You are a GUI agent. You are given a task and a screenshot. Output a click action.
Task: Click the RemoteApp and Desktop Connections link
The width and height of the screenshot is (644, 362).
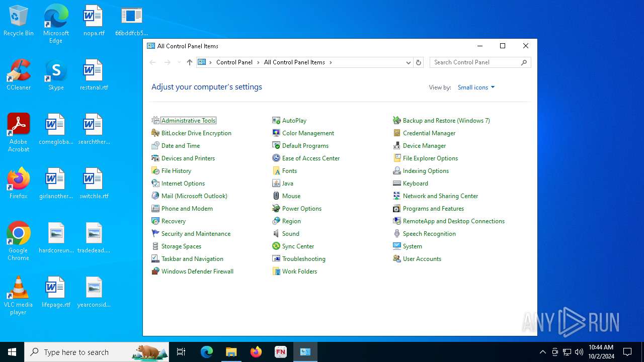tap(454, 221)
